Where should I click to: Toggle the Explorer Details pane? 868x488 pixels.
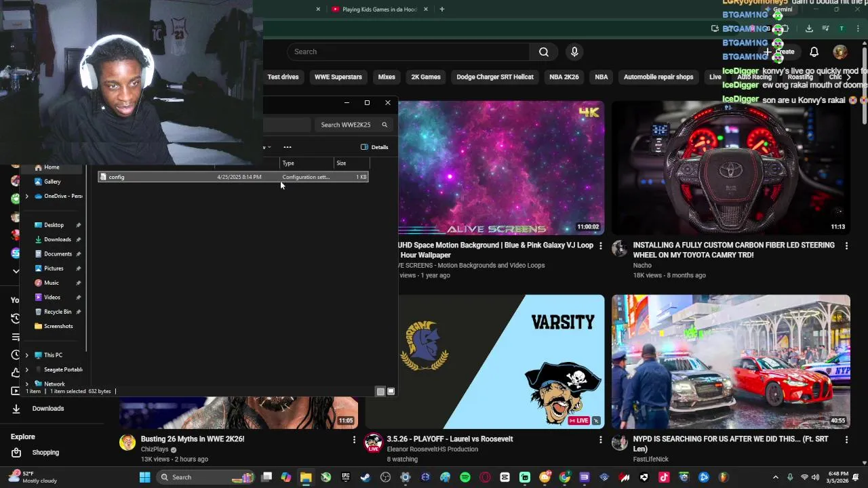374,147
